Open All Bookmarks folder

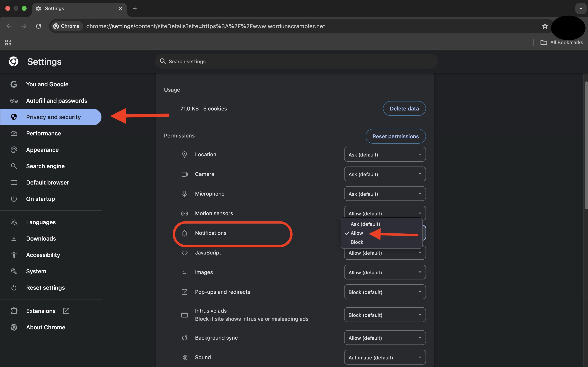tap(562, 43)
